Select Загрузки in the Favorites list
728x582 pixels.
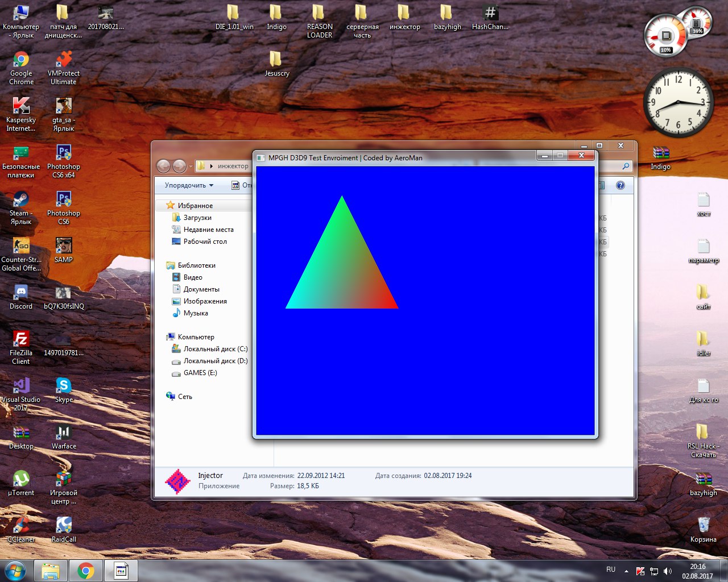[197, 218]
